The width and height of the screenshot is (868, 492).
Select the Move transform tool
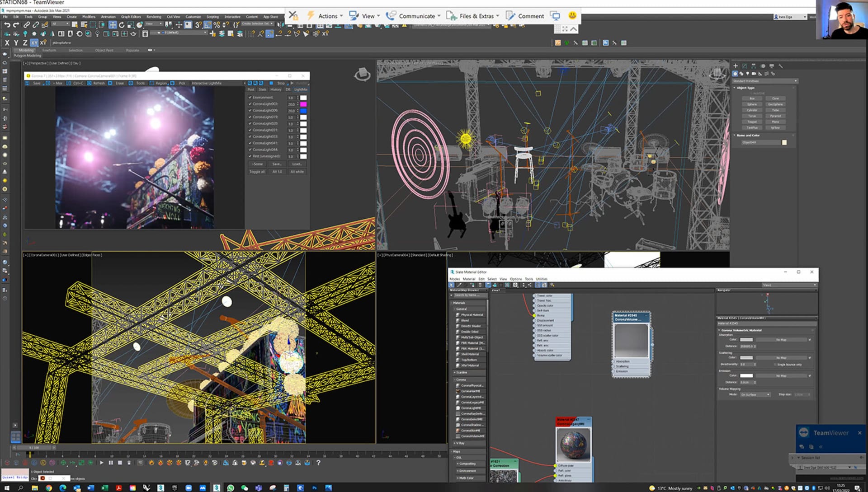click(x=113, y=25)
